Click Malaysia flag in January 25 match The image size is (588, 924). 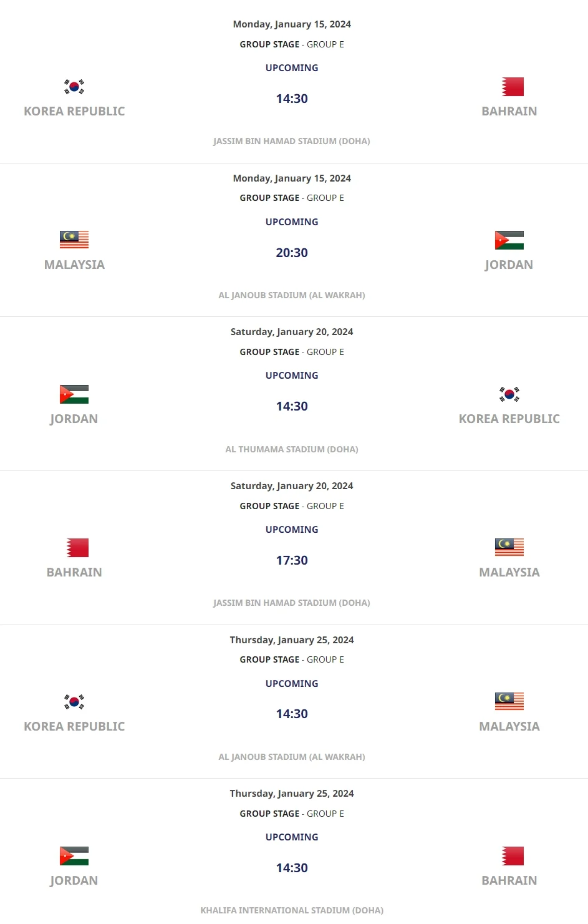point(509,701)
